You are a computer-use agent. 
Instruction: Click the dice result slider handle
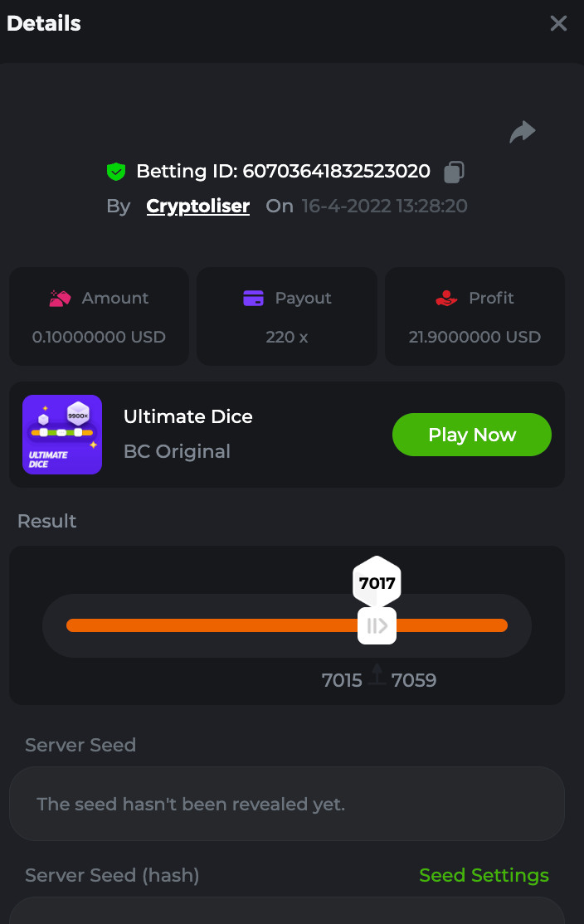click(377, 625)
